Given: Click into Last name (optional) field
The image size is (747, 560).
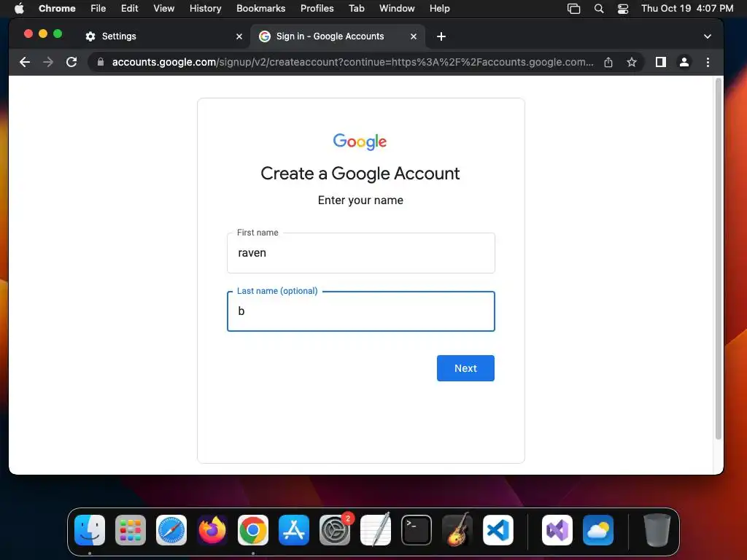Looking at the screenshot, I should coord(361,311).
